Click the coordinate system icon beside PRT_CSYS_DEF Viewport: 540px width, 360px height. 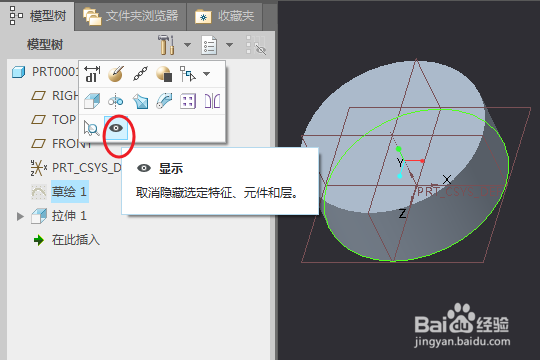(x=39, y=168)
